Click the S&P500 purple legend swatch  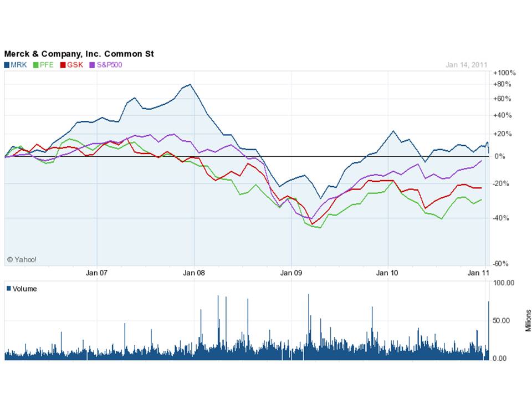coord(91,65)
